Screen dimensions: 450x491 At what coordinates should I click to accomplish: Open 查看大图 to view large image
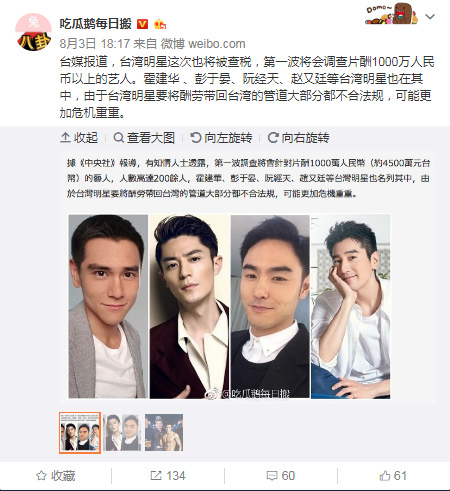[x=144, y=137]
